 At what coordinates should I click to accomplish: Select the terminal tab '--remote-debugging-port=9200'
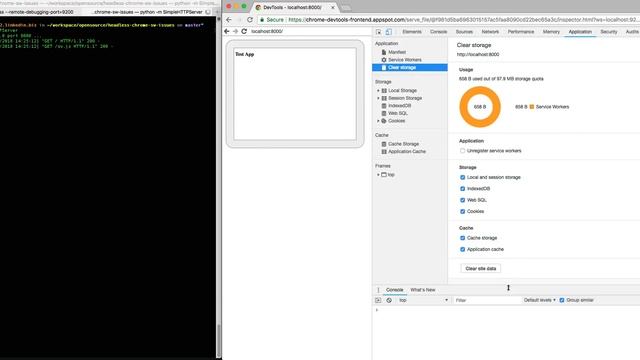point(37,12)
